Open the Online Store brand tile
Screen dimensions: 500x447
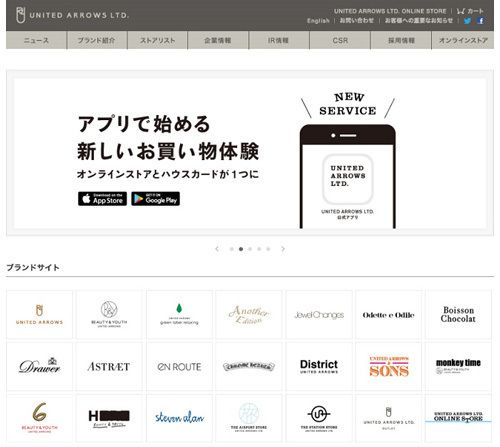tap(458, 418)
